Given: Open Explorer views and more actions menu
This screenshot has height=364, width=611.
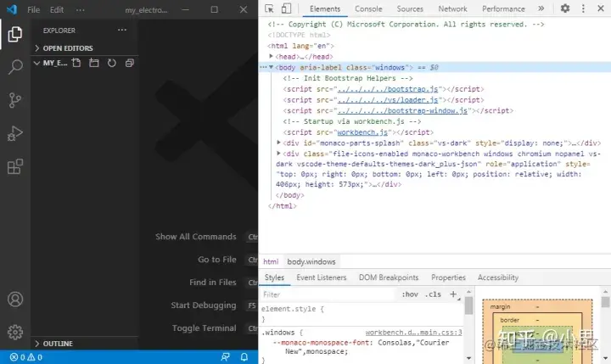Looking at the screenshot, I should pos(122,30).
